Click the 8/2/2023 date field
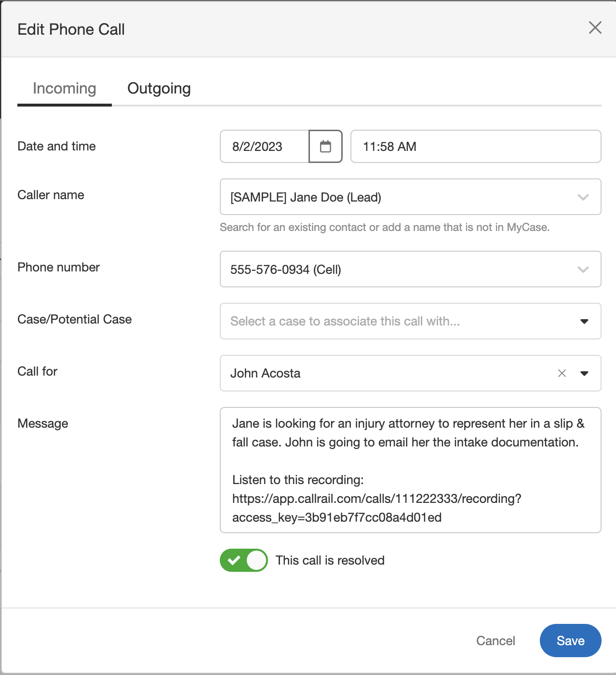Image resolution: width=616 pixels, height=675 pixels. coord(264,147)
